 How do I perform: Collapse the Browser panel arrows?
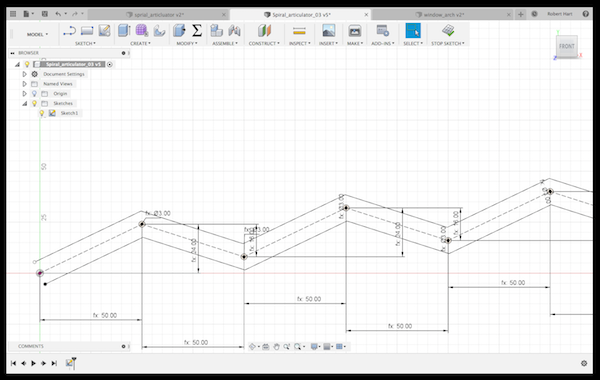12,53
